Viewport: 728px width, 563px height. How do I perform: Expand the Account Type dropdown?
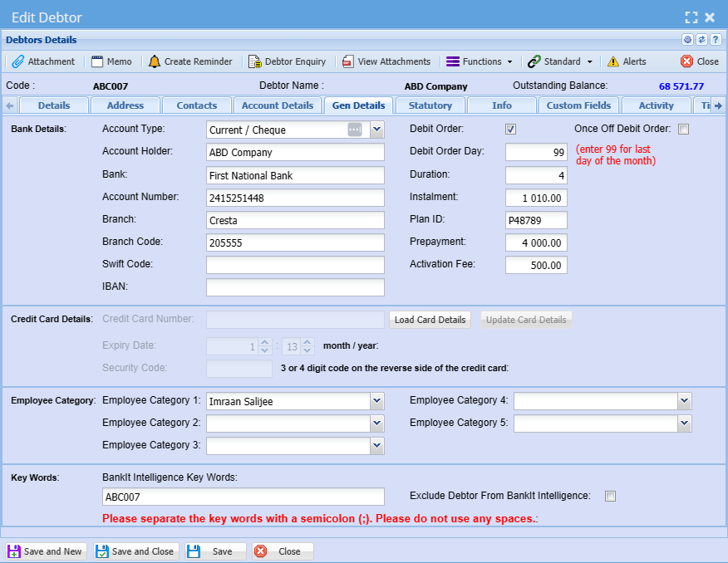[x=376, y=130]
